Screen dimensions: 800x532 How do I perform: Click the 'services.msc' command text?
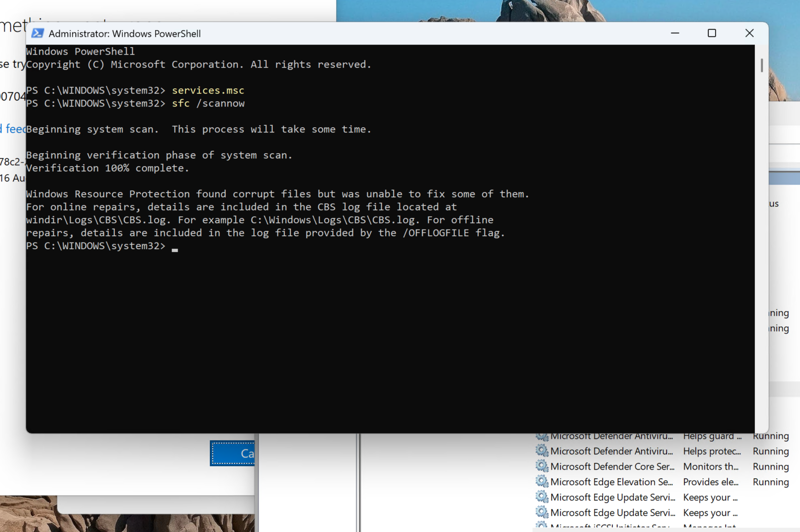[208, 90]
